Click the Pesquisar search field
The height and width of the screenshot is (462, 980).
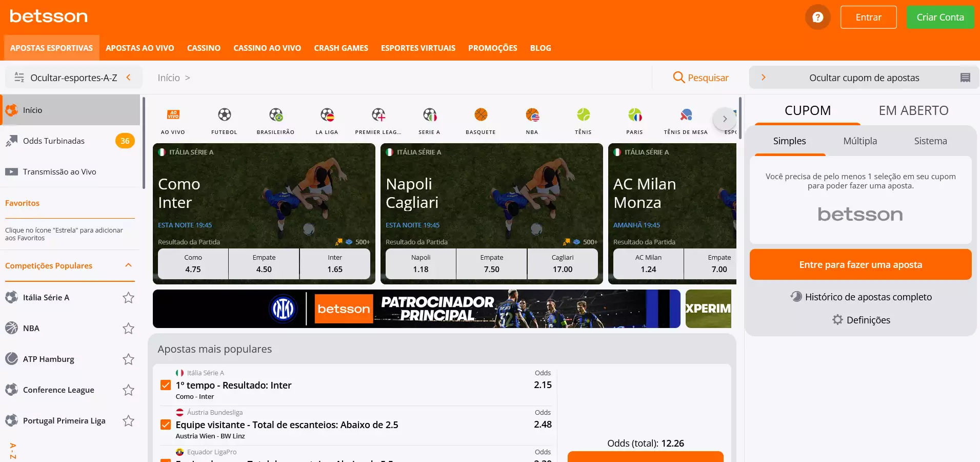tap(701, 78)
